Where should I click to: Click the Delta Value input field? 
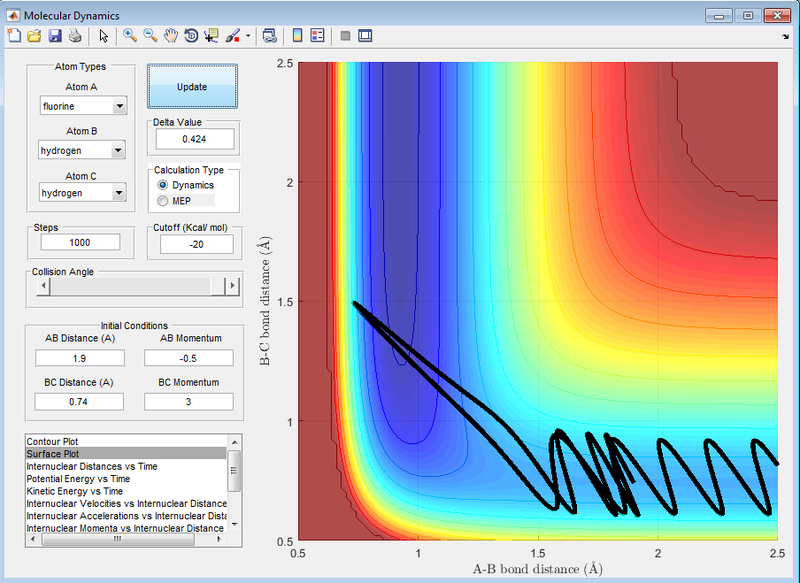[x=193, y=138]
